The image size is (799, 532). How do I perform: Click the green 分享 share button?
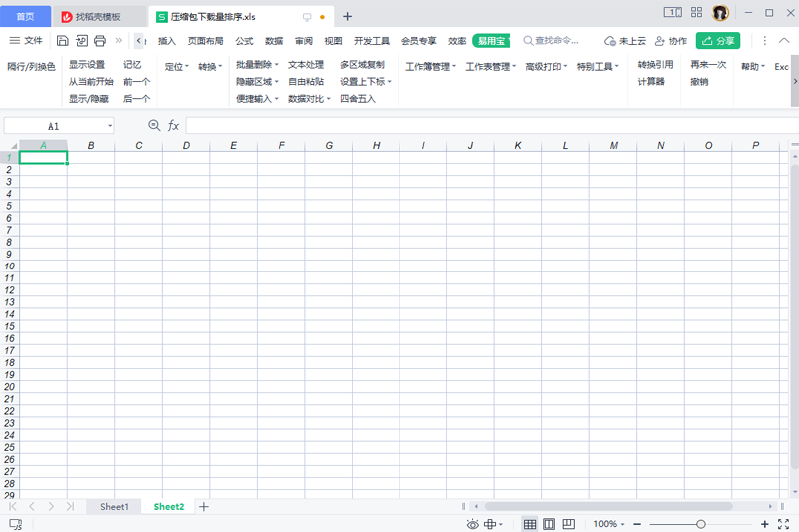tap(717, 41)
